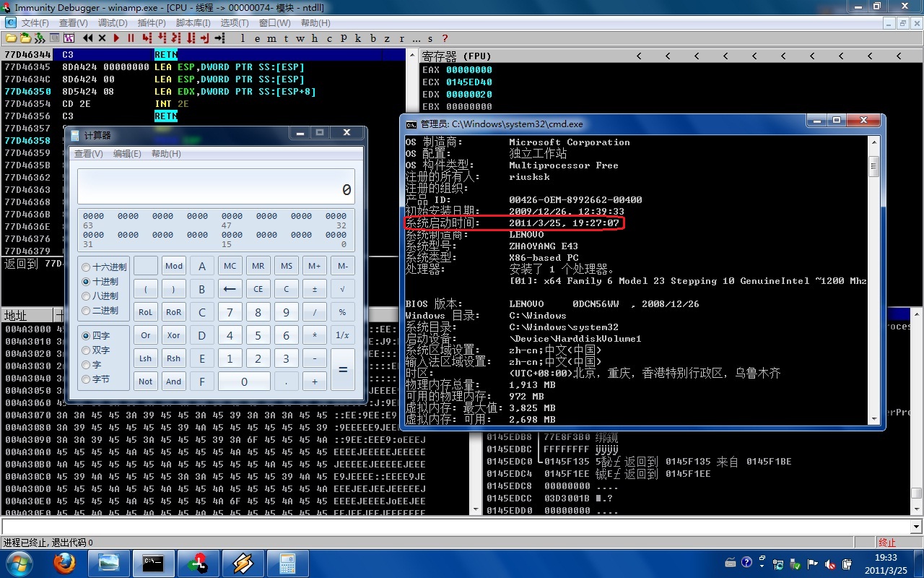Show call stack with the 'k' button

point(358,38)
